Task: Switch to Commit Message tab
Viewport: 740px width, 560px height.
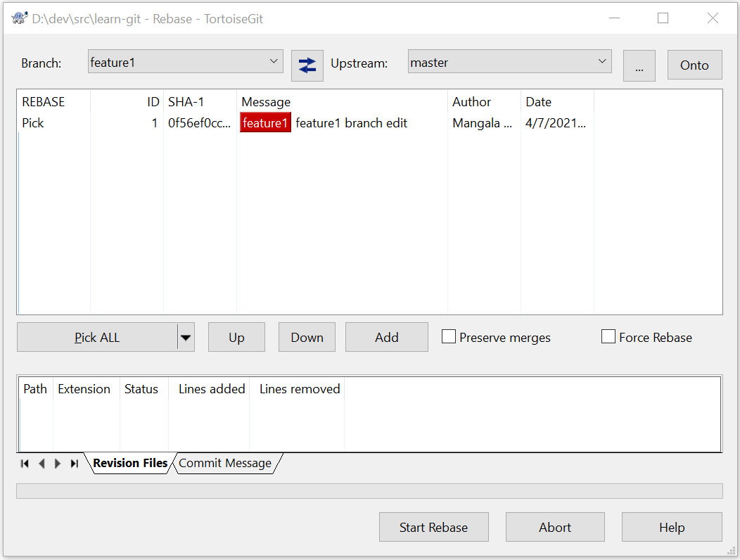Action: click(x=225, y=463)
